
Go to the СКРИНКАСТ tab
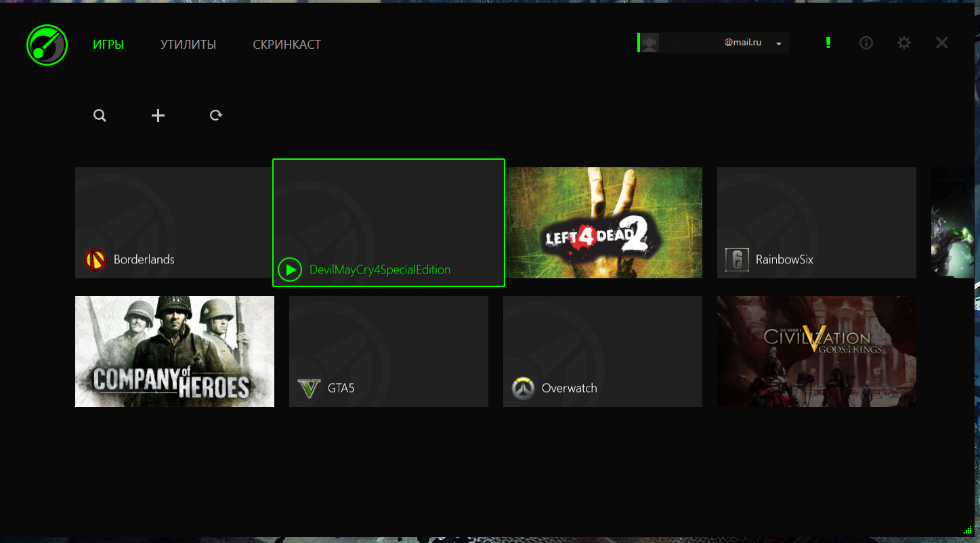pyautogui.click(x=287, y=45)
